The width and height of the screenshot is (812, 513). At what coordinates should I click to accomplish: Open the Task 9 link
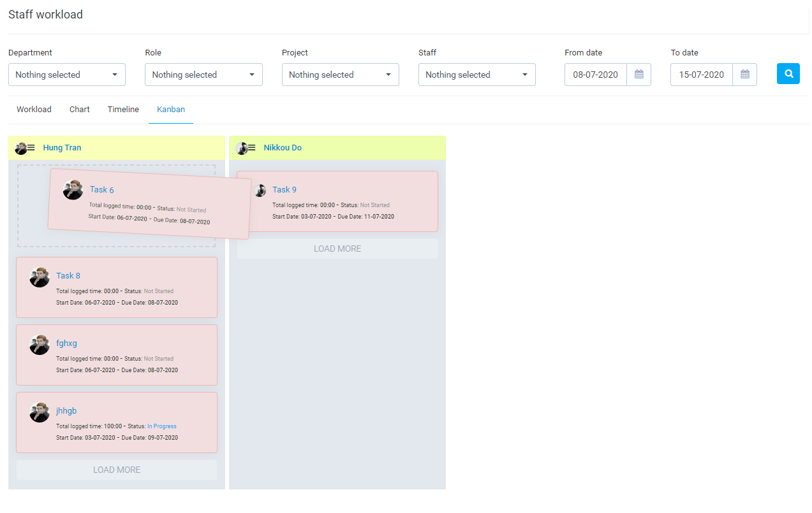coord(284,189)
